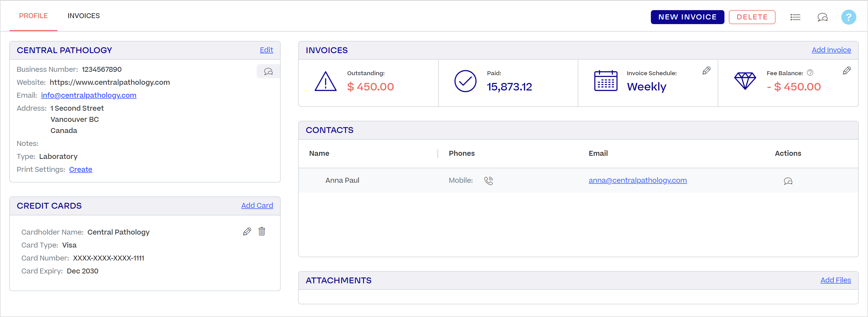Click the Add Card link
Viewport: 868px width, 317px height.
[257, 205]
